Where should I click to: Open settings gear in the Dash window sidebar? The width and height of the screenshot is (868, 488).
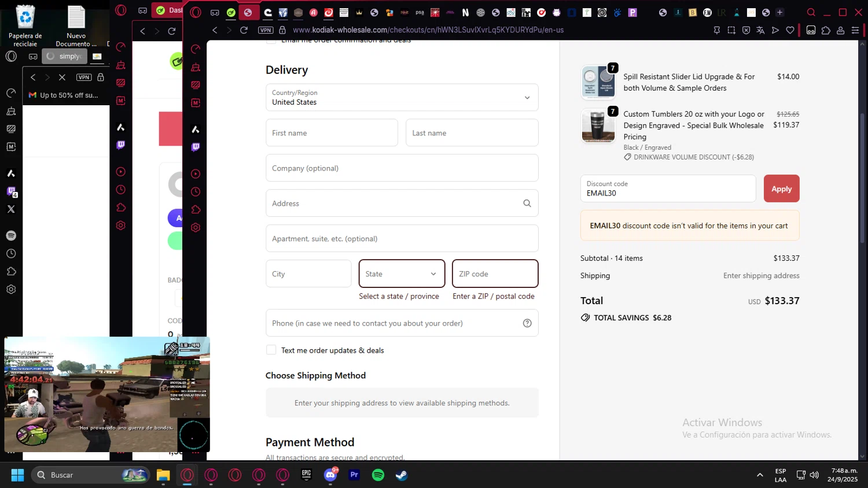pos(121,225)
